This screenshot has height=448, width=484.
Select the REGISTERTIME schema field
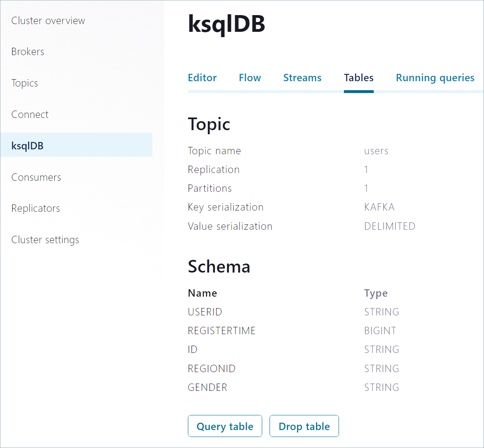221,331
